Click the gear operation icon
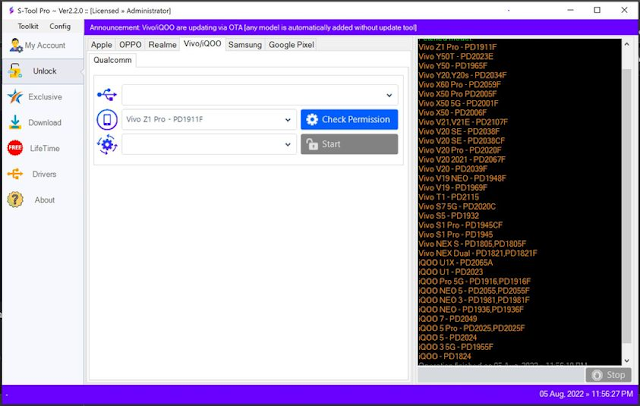The image size is (640, 406). coord(107,144)
